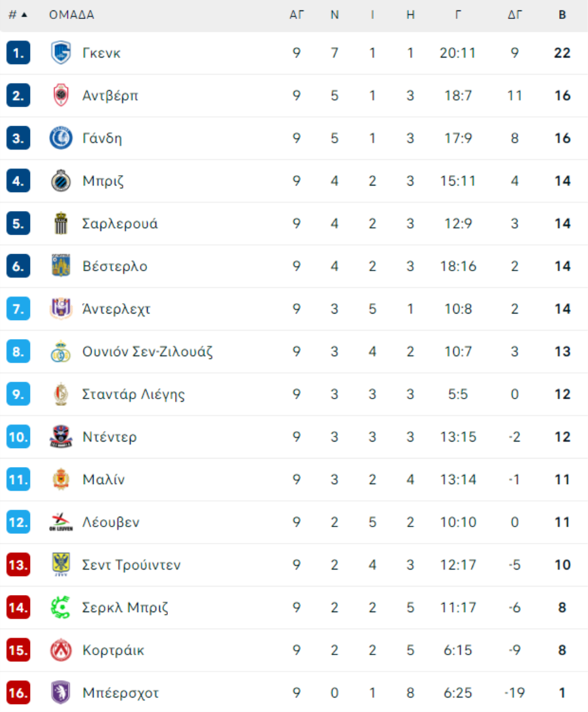Sort by rank using # arrow

pyautogui.click(x=18, y=15)
